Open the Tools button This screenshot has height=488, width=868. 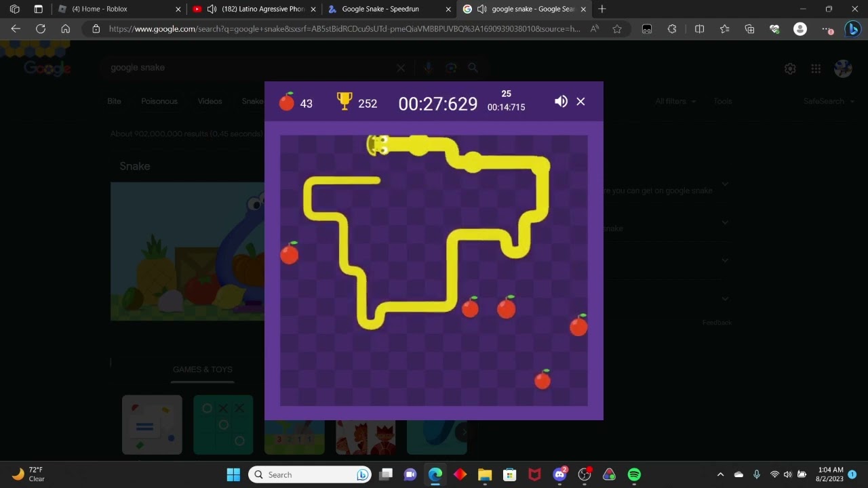click(722, 101)
